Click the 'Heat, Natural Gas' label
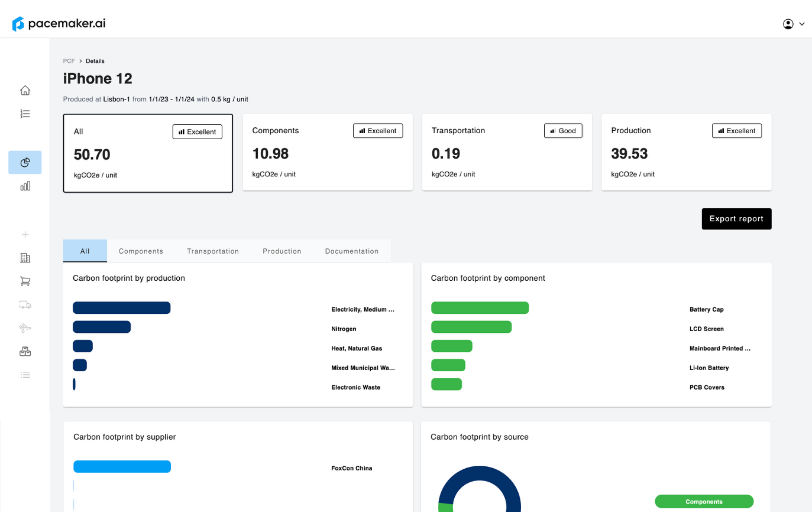The width and height of the screenshot is (812, 512). [357, 349]
